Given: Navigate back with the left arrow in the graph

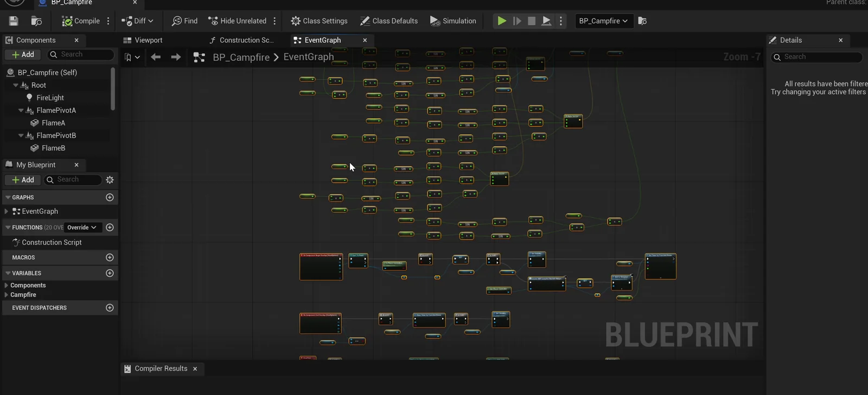Looking at the screenshot, I should point(156,57).
